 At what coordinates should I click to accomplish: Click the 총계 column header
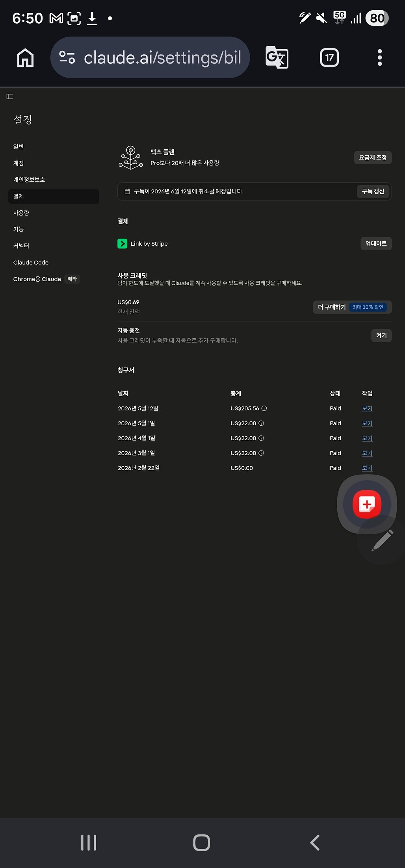236,393
